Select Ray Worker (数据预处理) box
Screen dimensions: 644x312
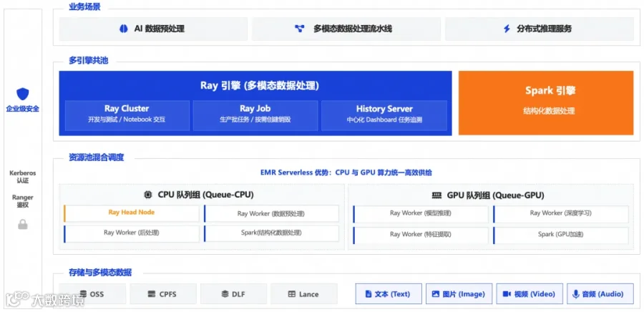tap(271, 213)
